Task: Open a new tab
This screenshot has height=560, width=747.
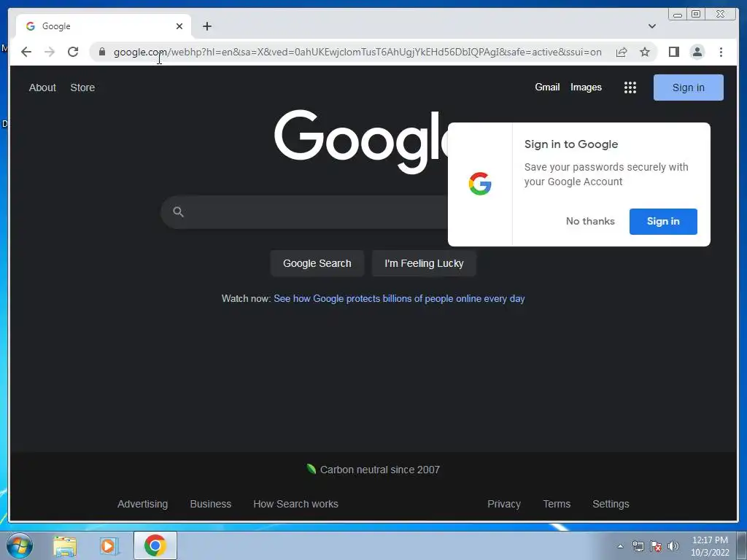Action: click(206, 26)
